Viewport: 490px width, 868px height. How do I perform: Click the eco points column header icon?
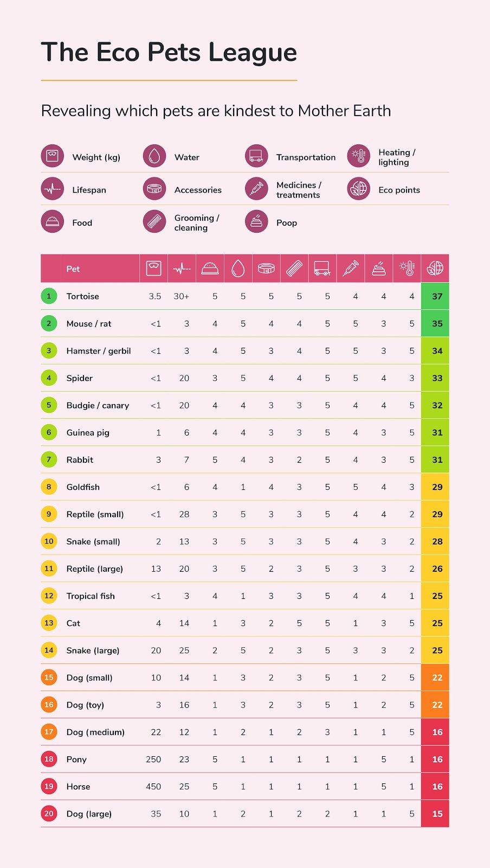tap(435, 269)
